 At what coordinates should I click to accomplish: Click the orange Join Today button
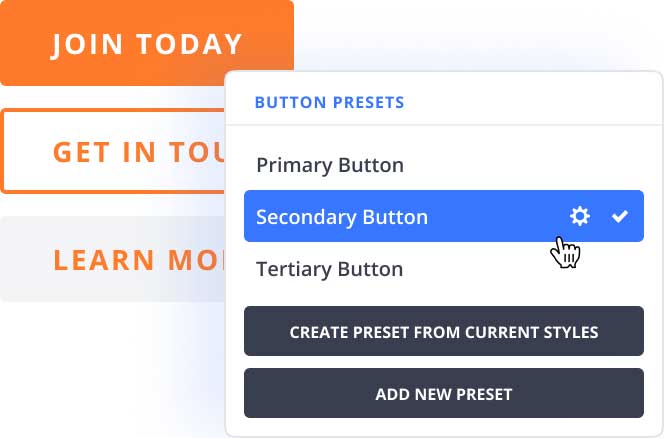click(x=147, y=44)
